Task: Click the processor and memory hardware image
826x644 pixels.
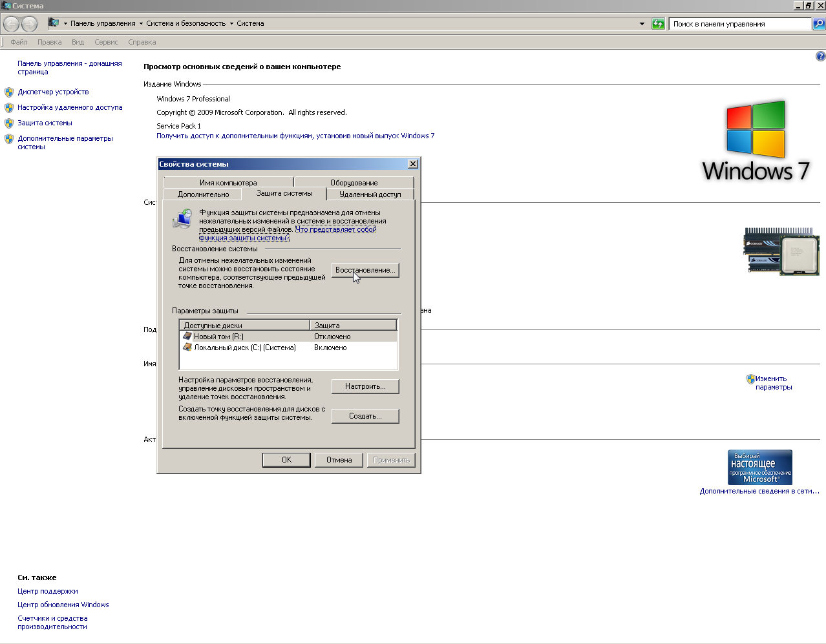Action: coord(781,251)
